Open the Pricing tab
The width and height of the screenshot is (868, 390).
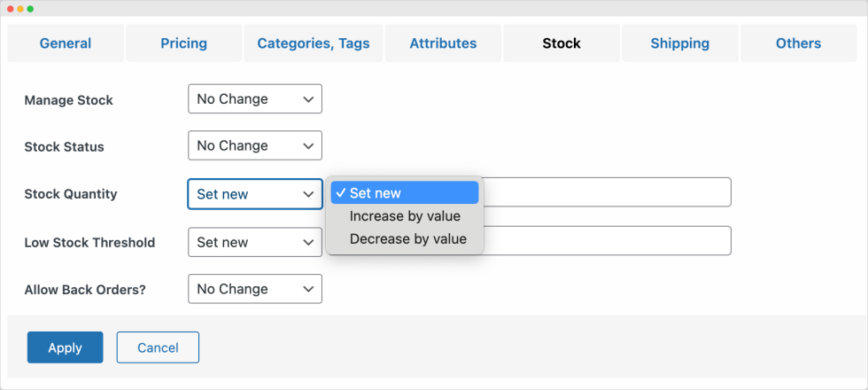[x=184, y=43]
